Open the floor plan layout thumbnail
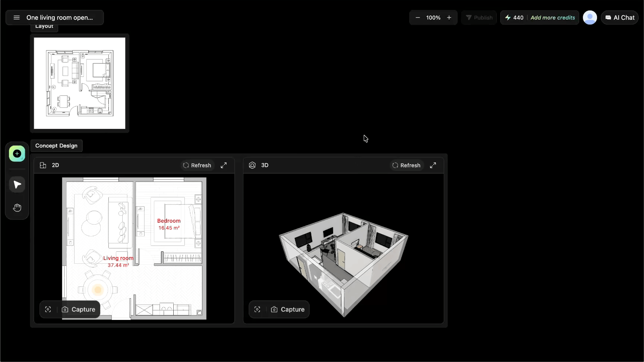The height and width of the screenshot is (362, 644). [x=80, y=83]
